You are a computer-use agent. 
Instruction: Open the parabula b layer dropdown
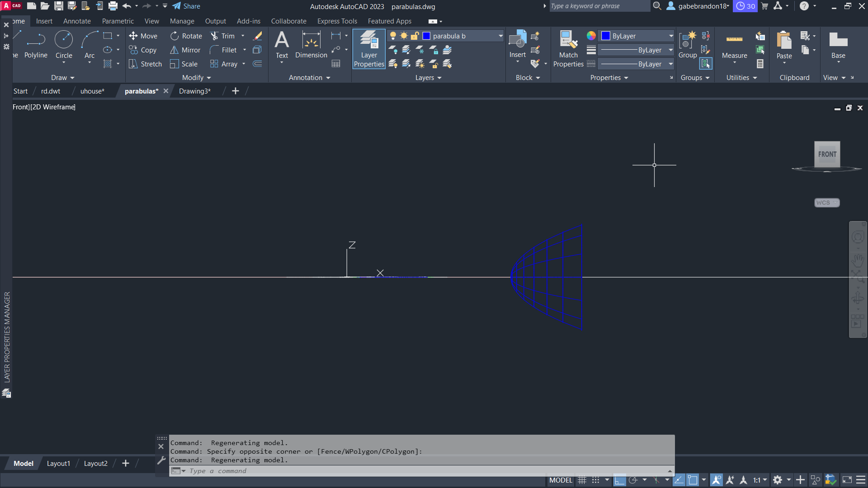coord(500,36)
